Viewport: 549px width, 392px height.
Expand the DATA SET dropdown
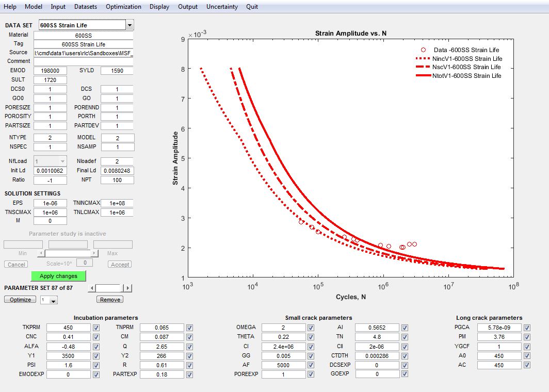(x=130, y=25)
